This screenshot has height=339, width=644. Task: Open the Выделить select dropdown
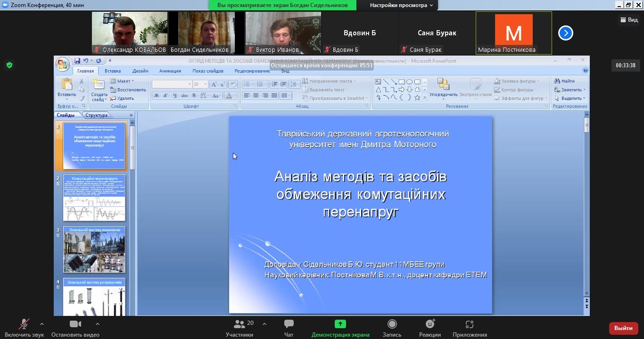coord(570,98)
